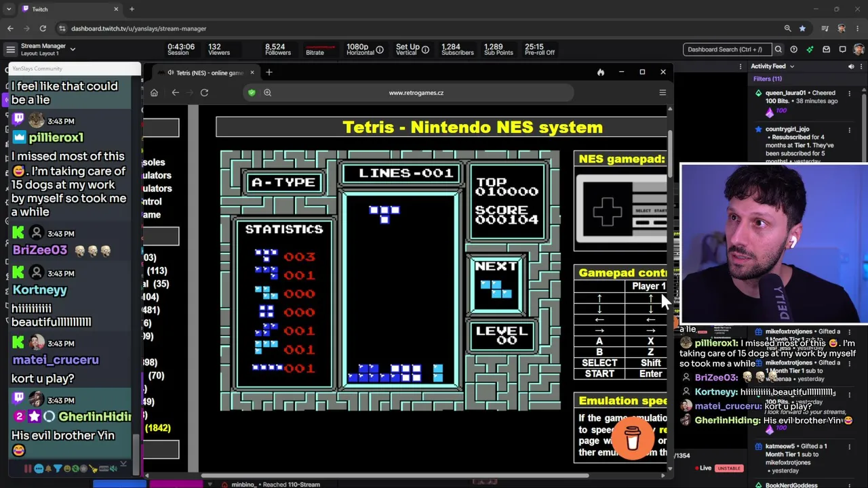Open the Activity Feed options menu
868x488 pixels.
pyautogui.click(x=861, y=66)
